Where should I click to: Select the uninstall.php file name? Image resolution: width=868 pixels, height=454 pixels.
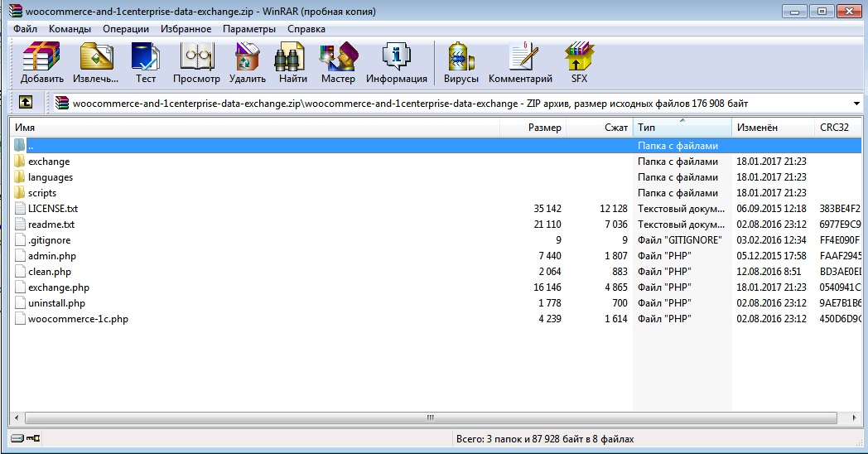pos(56,303)
